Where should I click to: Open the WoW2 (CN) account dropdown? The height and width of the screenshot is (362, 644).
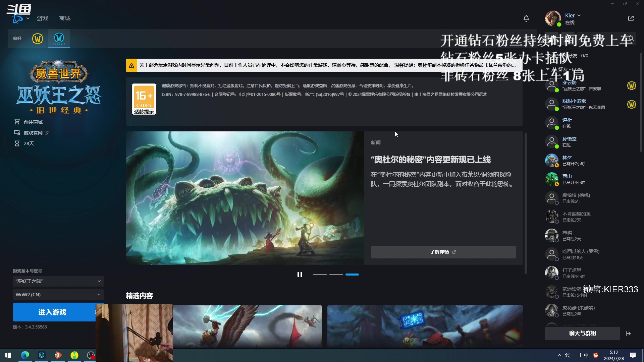[x=58, y=295]
